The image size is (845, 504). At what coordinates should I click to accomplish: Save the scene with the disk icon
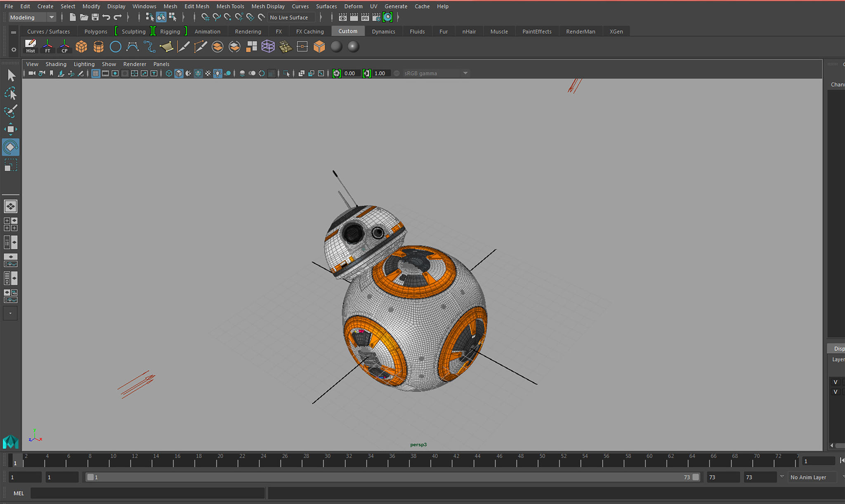coord(95,17)
